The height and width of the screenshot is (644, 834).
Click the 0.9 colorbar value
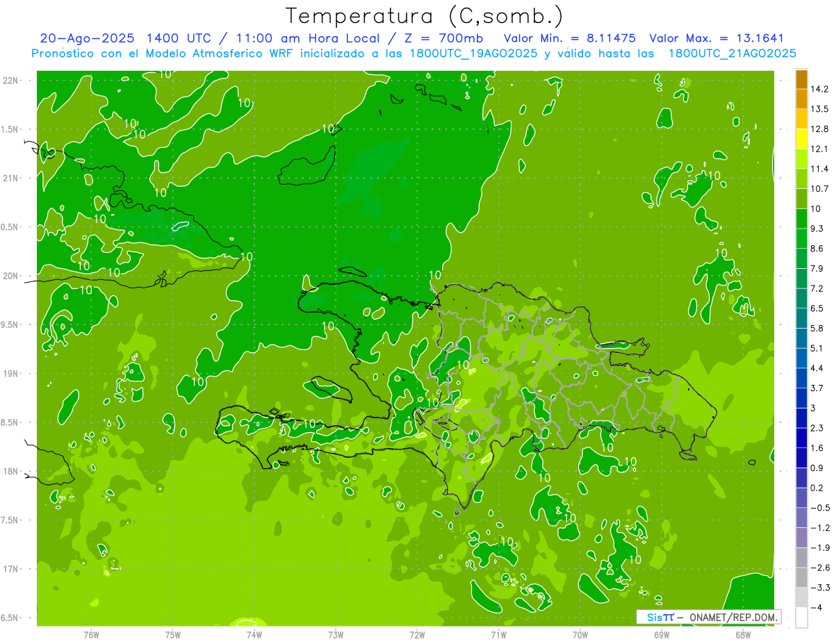817,468
